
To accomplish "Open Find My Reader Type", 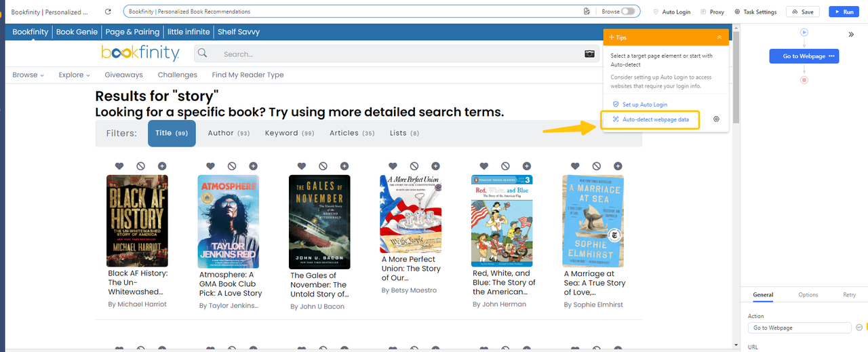I will [x=248, y=75].
